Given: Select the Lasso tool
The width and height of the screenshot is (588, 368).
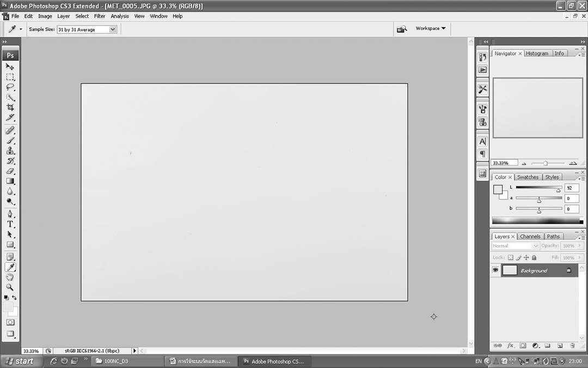Looking at the screenshot, I should [10, 87].
